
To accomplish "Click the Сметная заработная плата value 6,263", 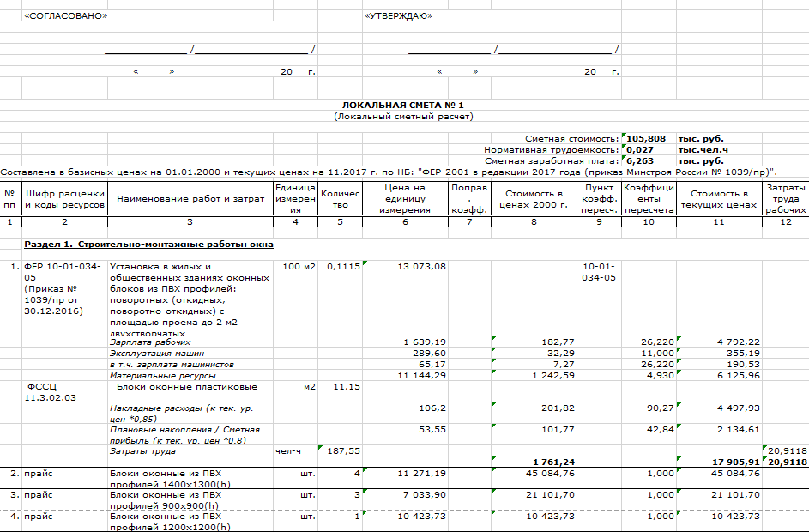I will (x=641, y=160).
